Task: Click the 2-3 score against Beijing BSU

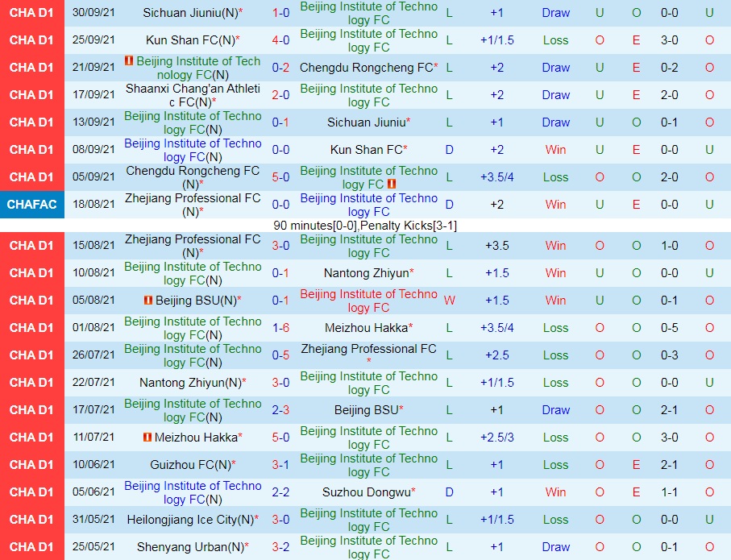Action: [280, 410]
